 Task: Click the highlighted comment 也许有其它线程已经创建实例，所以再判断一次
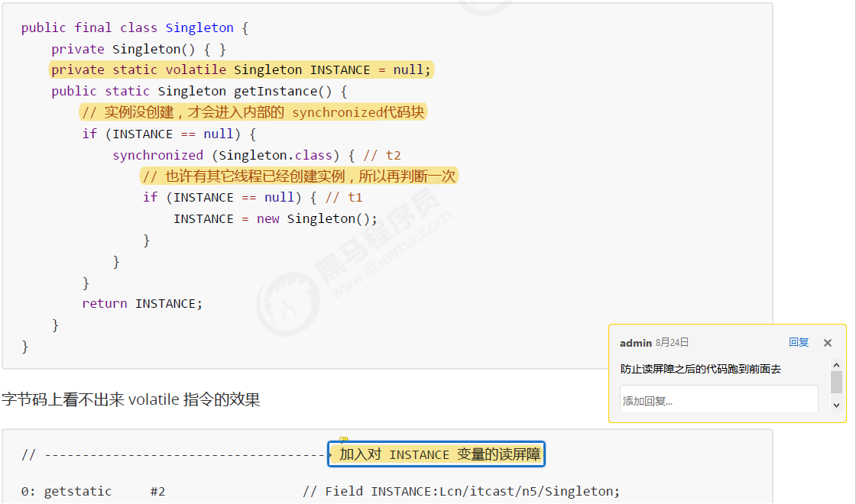pos(299,176)
